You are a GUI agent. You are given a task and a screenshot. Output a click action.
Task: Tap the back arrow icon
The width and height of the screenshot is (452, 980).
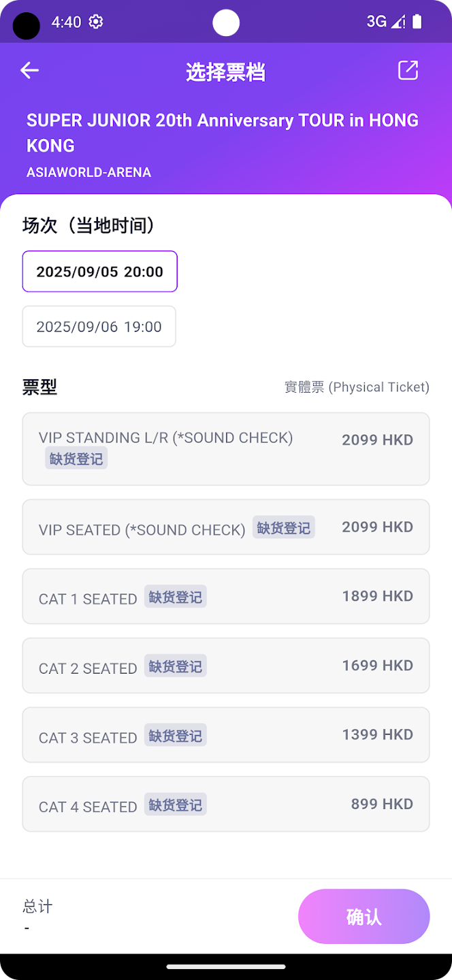[x=29, y=71]
